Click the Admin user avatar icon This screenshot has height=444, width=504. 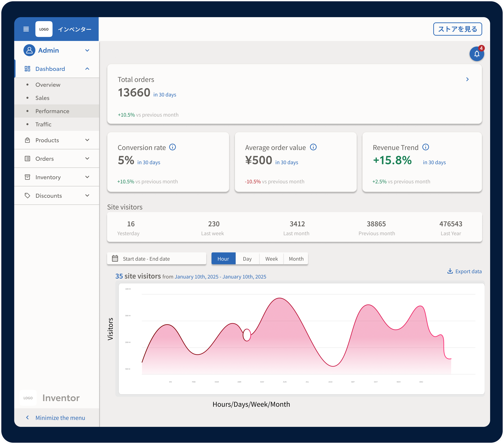pyautogui.click(x=29, y=50)
